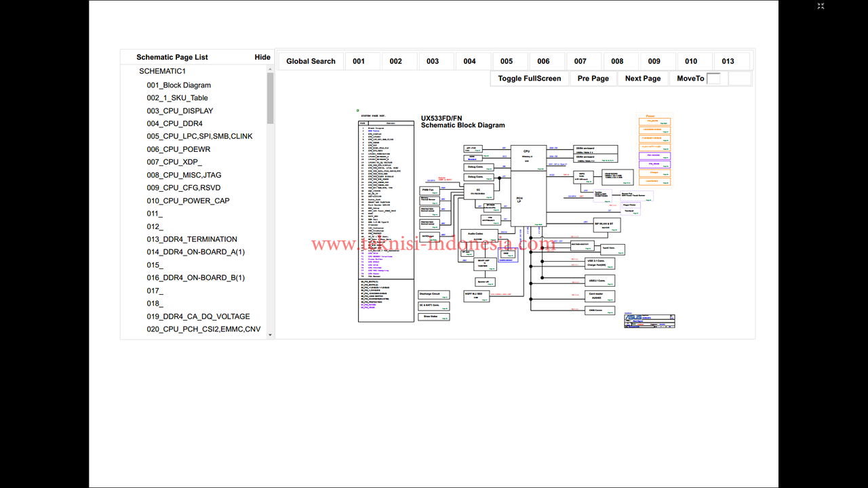Open 014_DDR4_ON-BOARD_A(1) page

tap(196, 252)
